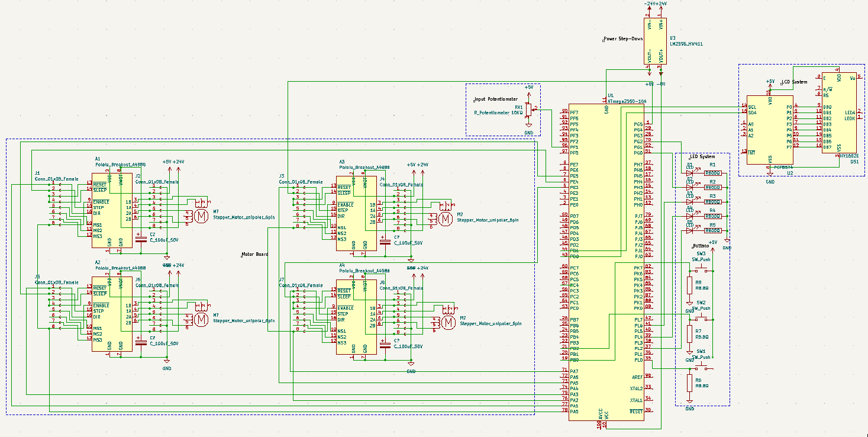Click 'Motor Board' label

click(x=255, y=255)
